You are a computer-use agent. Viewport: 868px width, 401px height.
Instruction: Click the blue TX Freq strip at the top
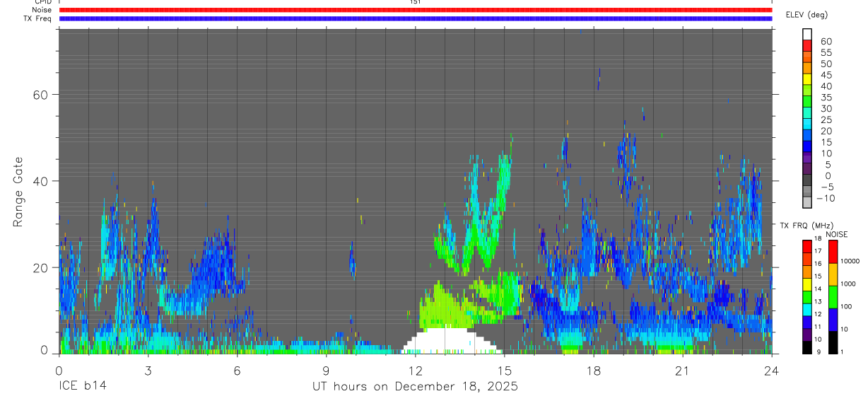point(416,18)
